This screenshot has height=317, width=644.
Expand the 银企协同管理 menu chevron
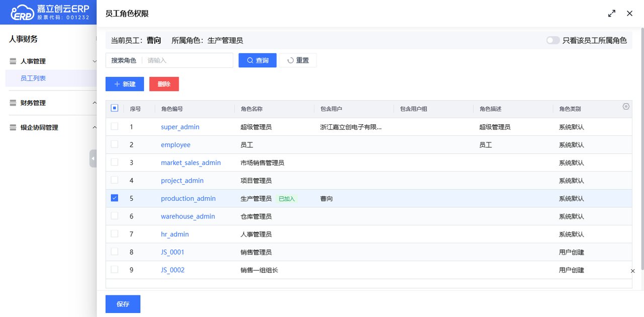coord(94,128)
